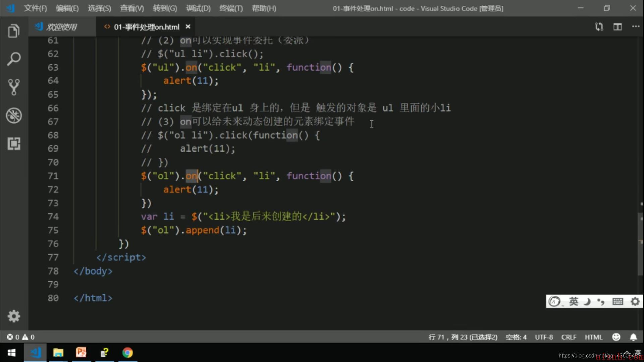This screenshot has width=644, height=362.
Task: Click the commented code on line 62
Action: tap(202, 54)
